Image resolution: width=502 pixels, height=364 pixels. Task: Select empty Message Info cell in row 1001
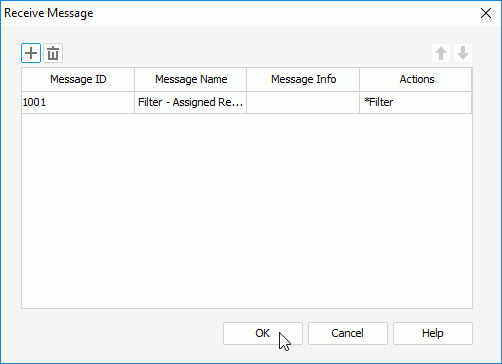pyautogui.click(x=303, y=102)
